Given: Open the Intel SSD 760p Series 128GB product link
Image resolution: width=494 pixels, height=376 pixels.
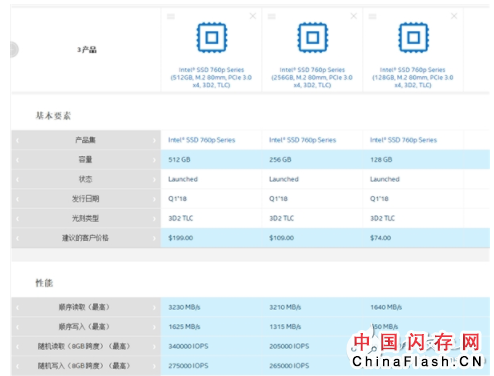Looking at the screenshot, I should (x=413, y=77).
